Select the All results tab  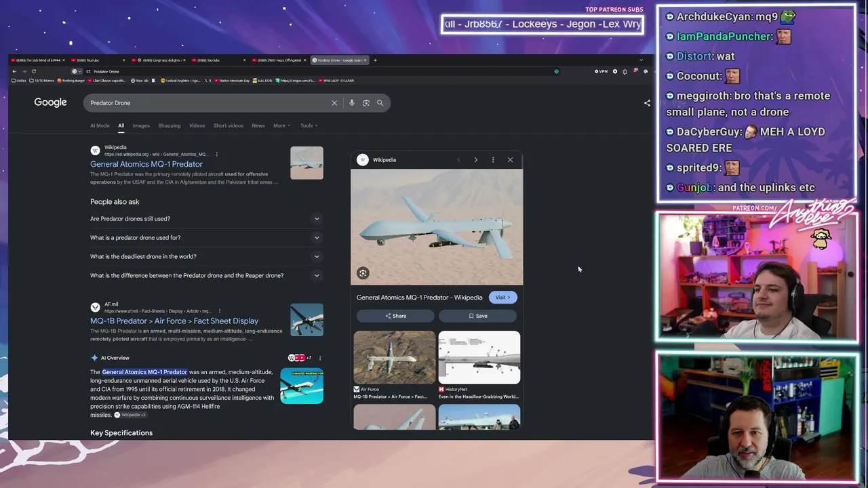tap(121, 125)
